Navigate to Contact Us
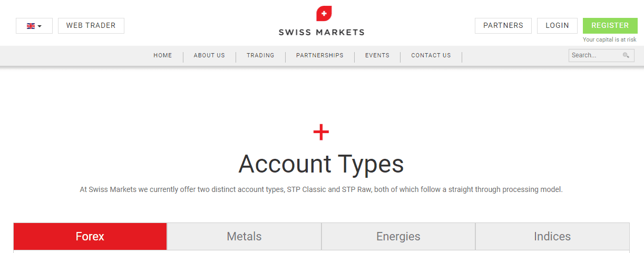644x253 pixels. (431, 55)
